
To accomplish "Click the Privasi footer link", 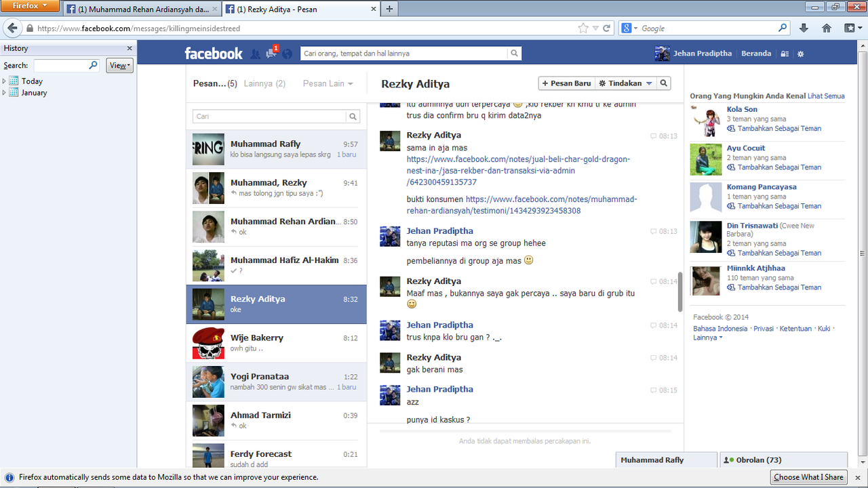I will [x=764, y=329].
